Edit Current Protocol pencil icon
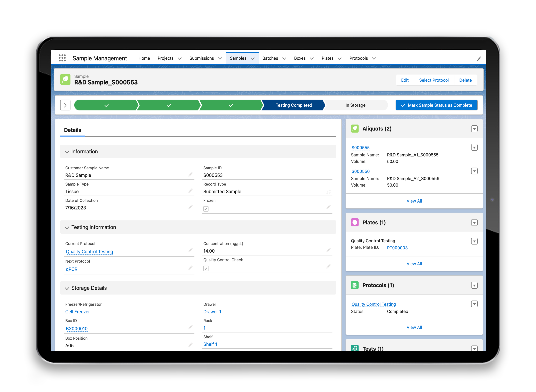The image size is (536, 392). 190,250
